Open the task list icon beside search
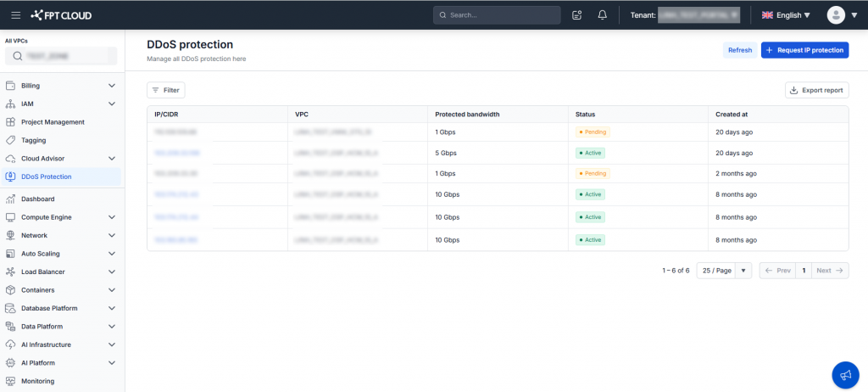Viewport: 868px width, 392px height. [577, 14]
